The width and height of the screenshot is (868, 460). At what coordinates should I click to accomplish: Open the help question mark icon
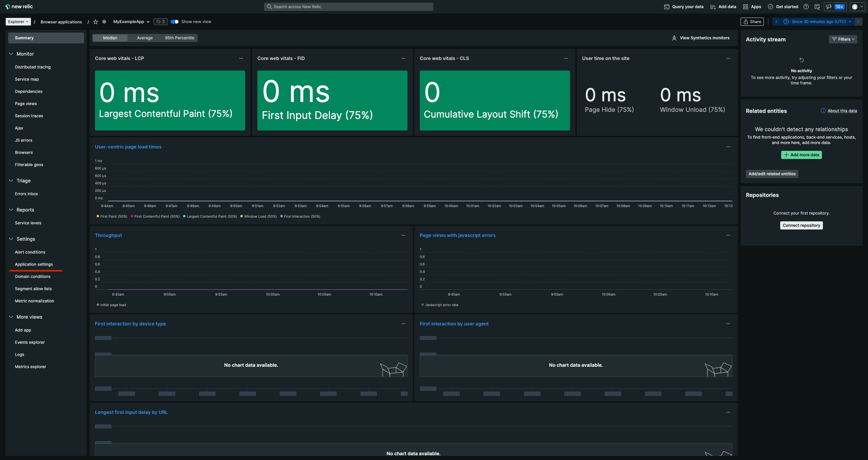point(806,7)
